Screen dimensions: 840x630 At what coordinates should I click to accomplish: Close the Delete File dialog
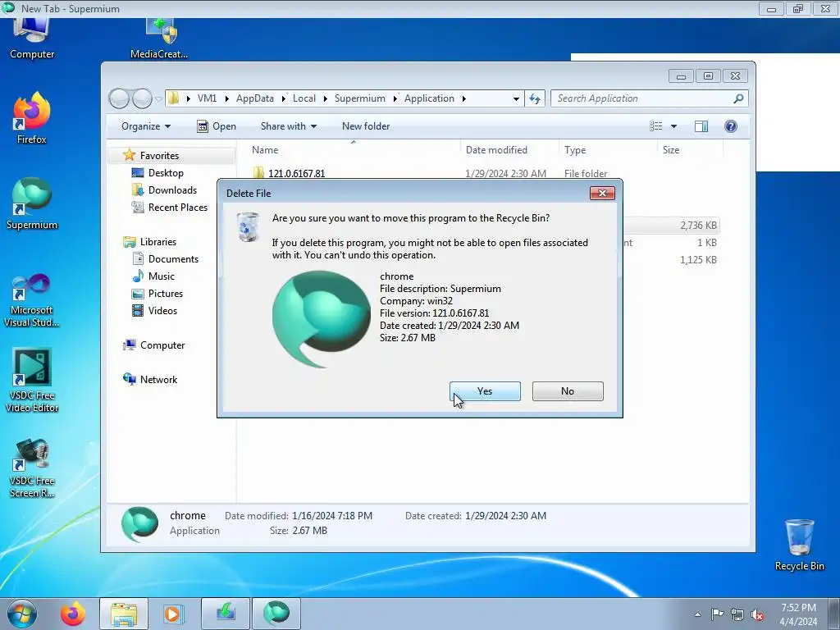pyautogui.click(x=602, y=194)
